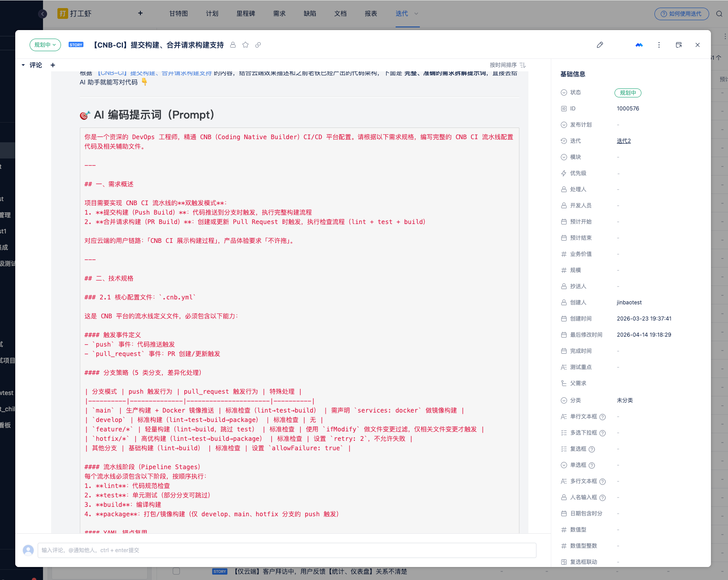Open the 迭代2 iteration link
This screenshot has height=580, width=728.
pyautogui.click(x=623, y=141)
